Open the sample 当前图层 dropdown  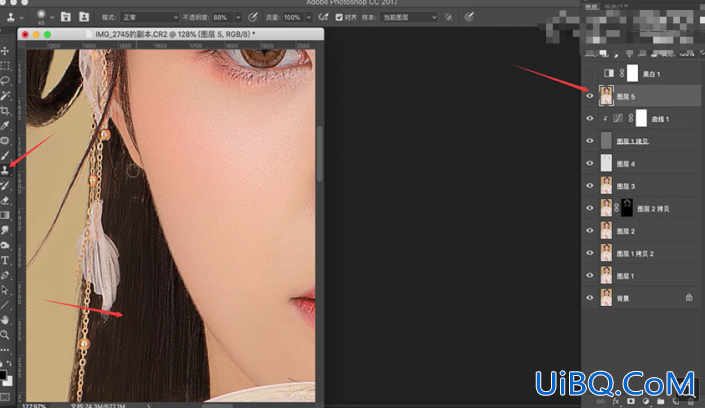click(409, 18)
